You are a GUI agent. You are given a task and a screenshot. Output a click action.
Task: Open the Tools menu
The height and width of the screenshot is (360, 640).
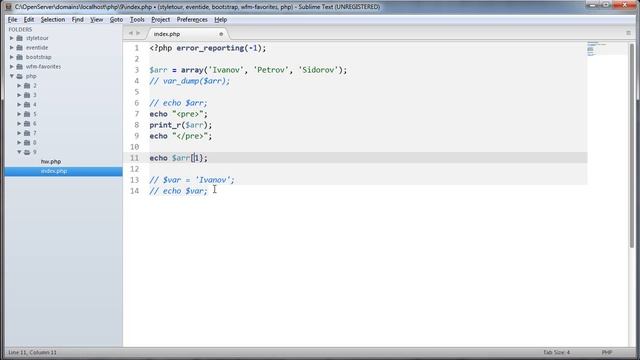point(137,20)
